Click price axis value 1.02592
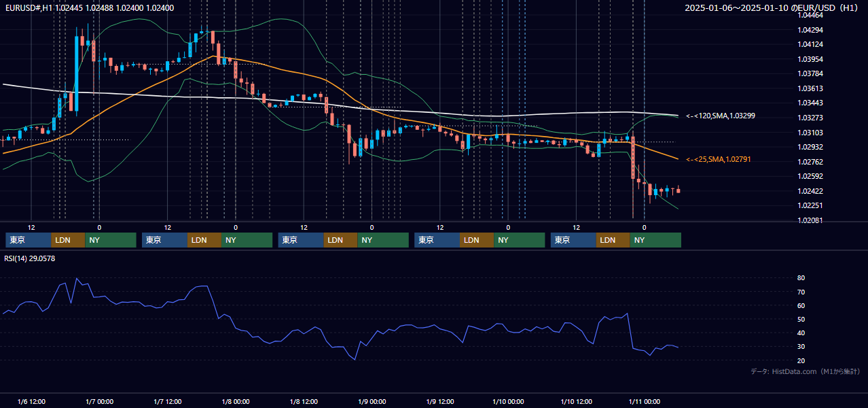Screen dimensions: 868x408 pyautogui.click(x=810, y=176)
